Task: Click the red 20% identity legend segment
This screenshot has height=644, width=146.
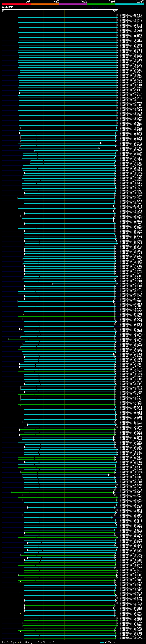Action: point(16,4)
